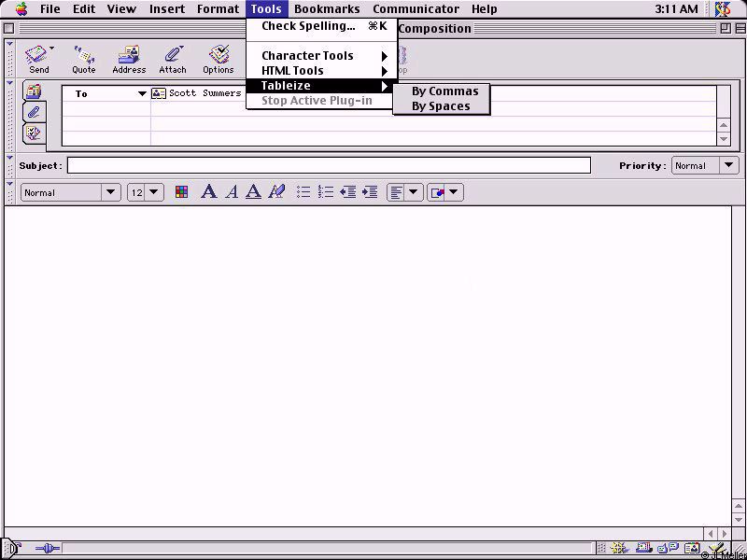This screenshot has width=747, height=560.
Task: Remove all styles with the eraser A icon
Action: (276, 192)
